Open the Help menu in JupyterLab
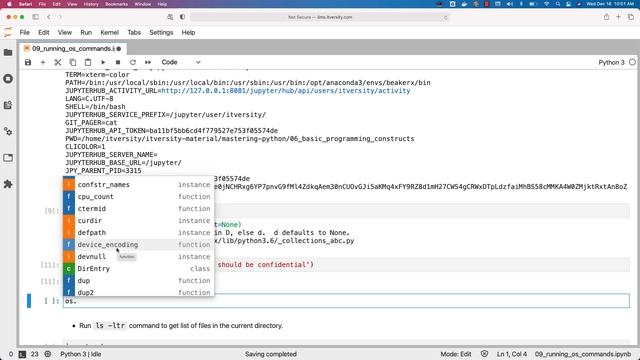Screen dimensions: 640x360 188,33
